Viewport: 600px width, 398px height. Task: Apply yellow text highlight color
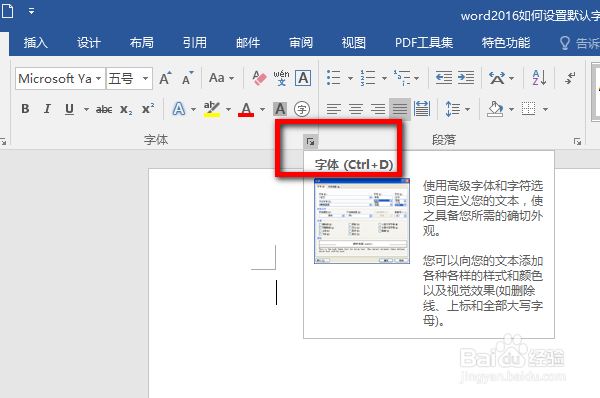pos(212,109)
